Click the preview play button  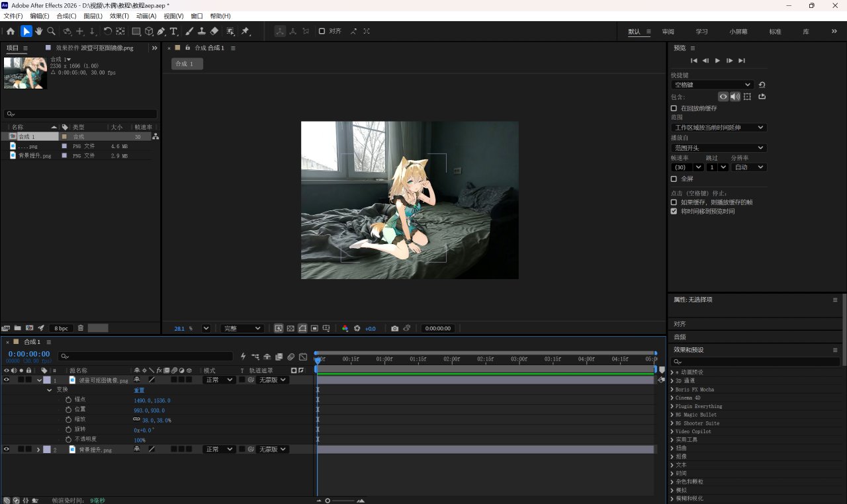coord(717,61)
